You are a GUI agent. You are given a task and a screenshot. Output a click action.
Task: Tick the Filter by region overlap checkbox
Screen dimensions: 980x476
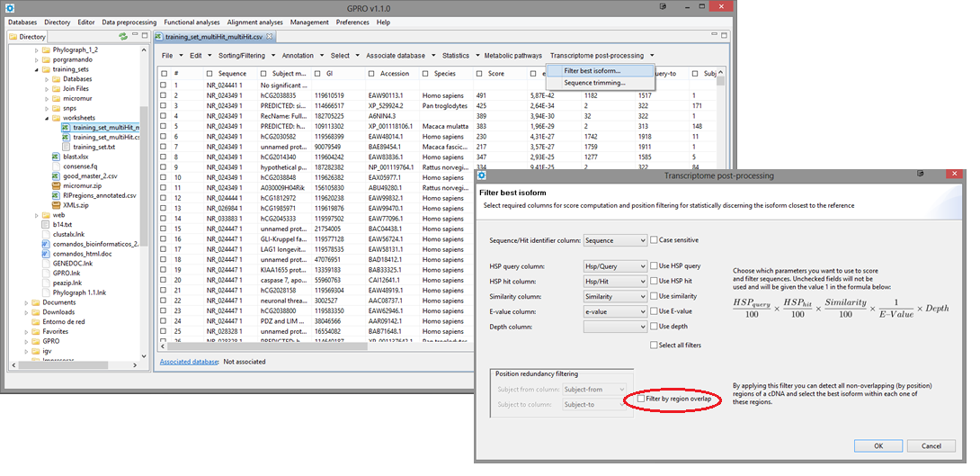coord(641,398)
